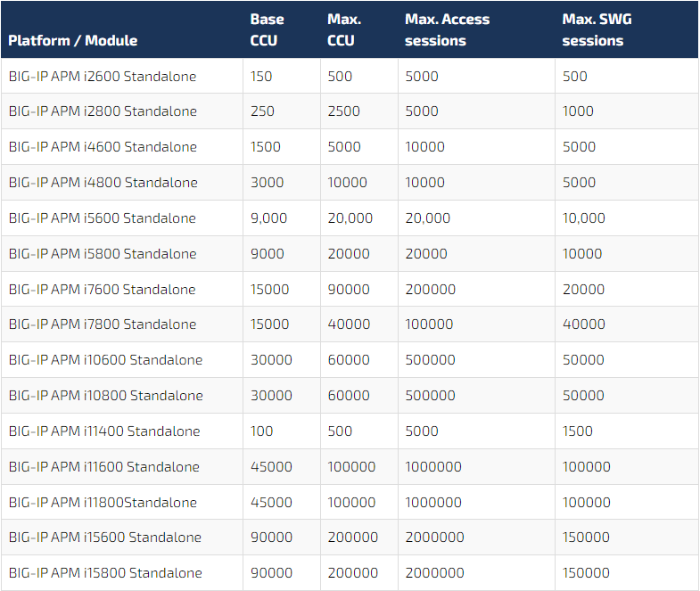The image size is (700, 591).
Task: Click the Max. Access sessions header
Action: (447, 30)
